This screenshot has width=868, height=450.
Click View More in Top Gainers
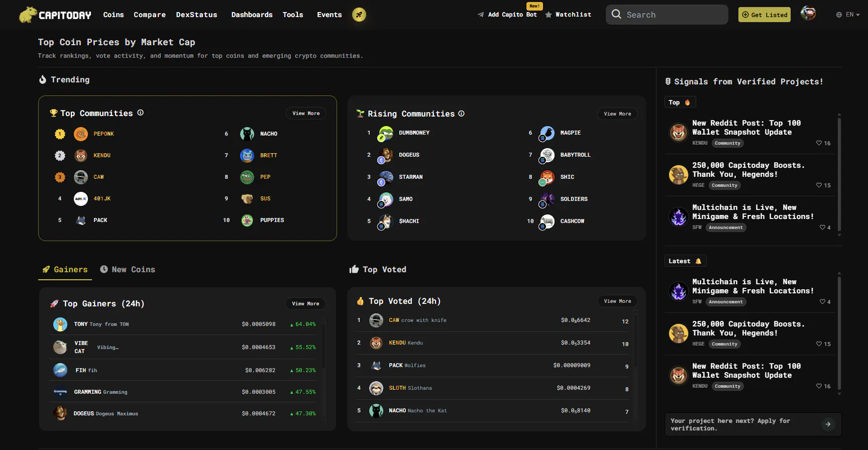click(x=305, y=304)
